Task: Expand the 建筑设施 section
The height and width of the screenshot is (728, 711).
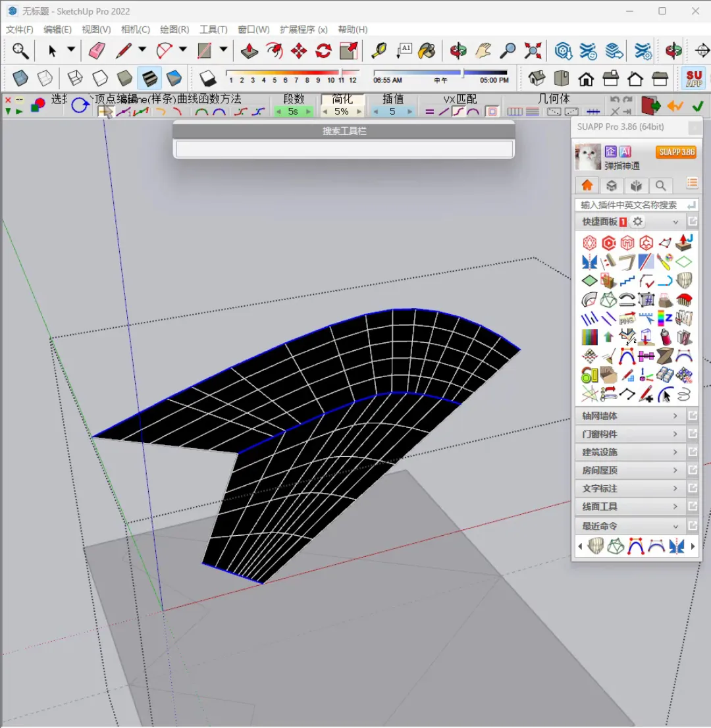Action: coord(630,452)
